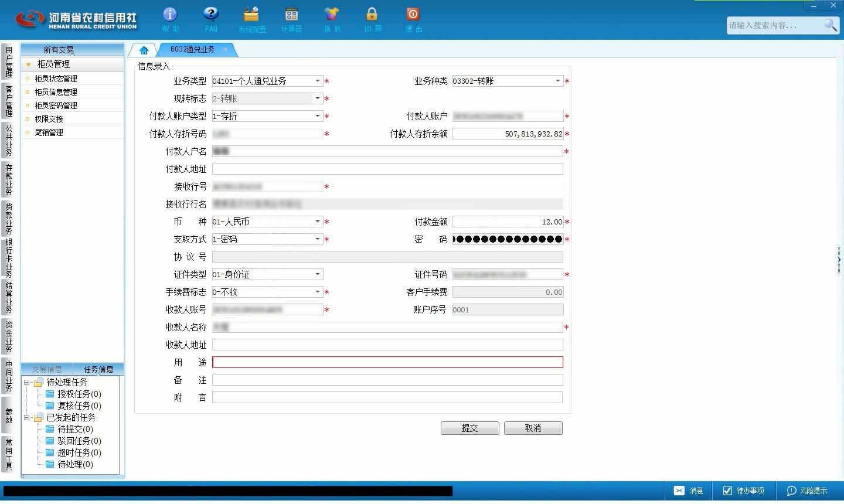Select 客户管理 vertical tab
Image resolution: width=844 pixels, height=504 pixels.
8,101
